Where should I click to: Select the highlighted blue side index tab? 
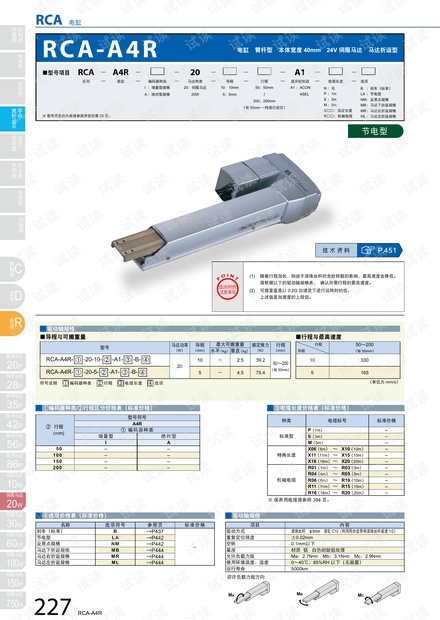point(12,119)
